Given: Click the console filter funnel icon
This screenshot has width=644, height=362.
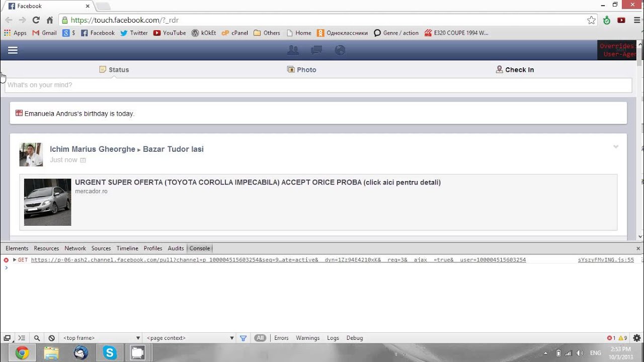Looking at the screenshot, I should pos(243,338).
